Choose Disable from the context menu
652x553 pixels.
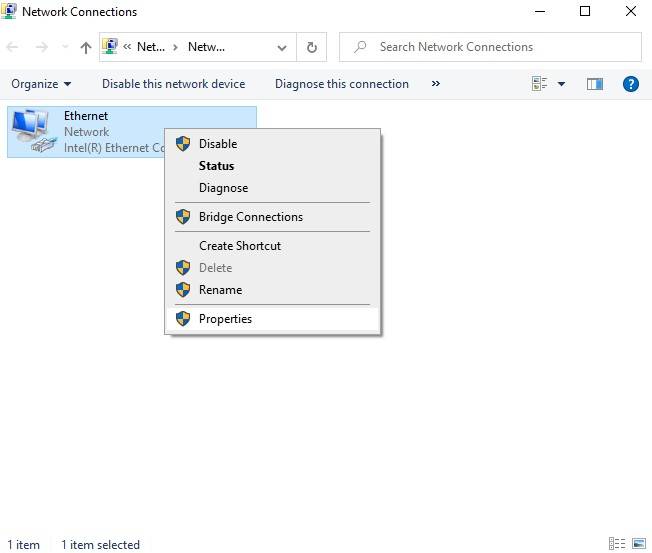[272, 144]
